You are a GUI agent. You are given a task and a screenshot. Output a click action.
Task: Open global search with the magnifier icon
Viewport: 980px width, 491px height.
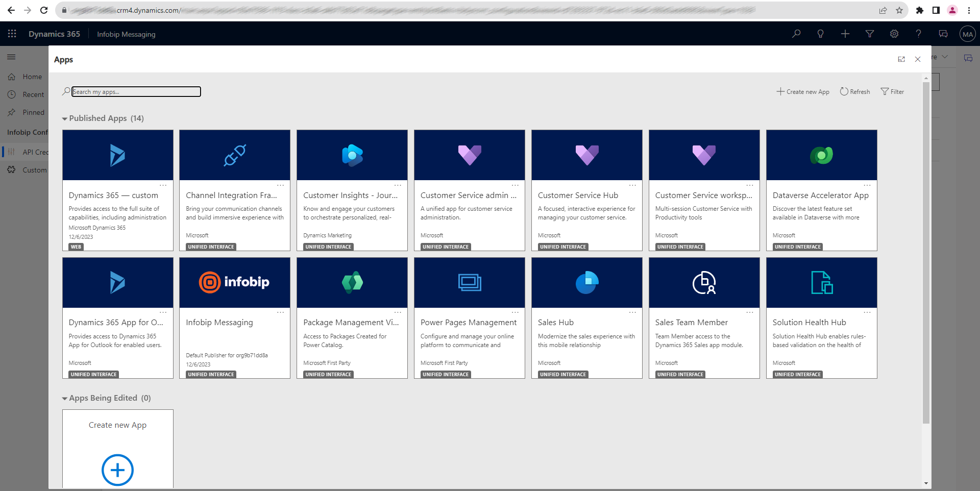(x=796, y=34)
